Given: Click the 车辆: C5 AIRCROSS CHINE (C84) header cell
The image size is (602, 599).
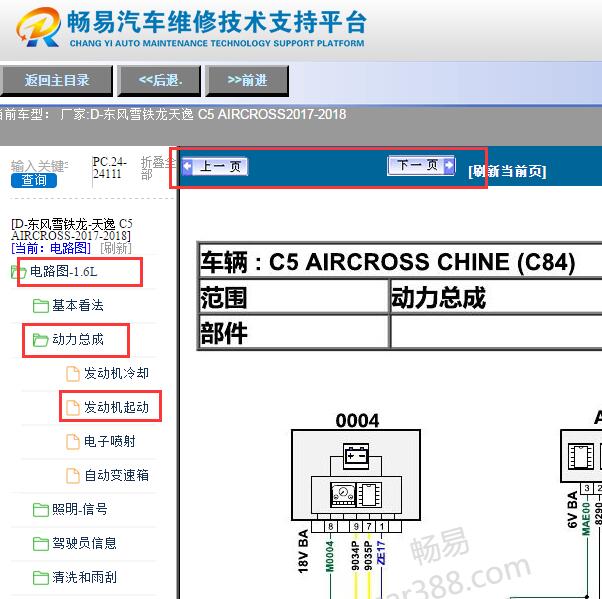Looking at the screenshot, I should click(x=400, y=261).
